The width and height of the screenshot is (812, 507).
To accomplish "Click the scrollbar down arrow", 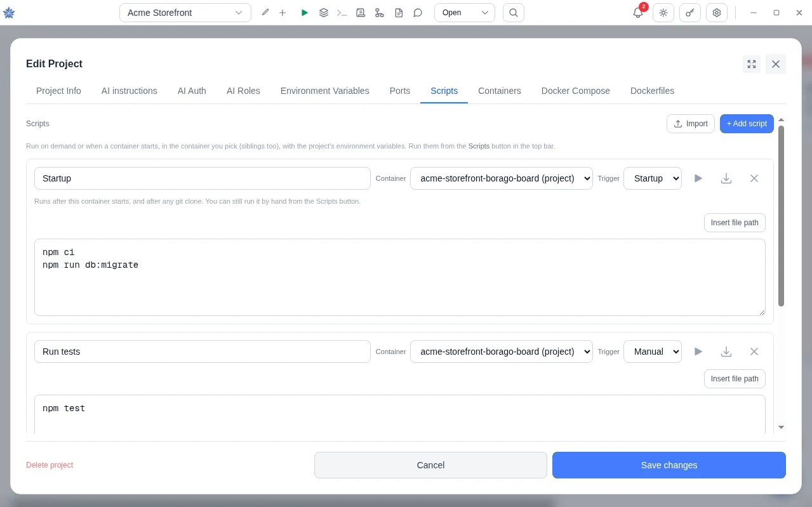I will pos(782,428).
